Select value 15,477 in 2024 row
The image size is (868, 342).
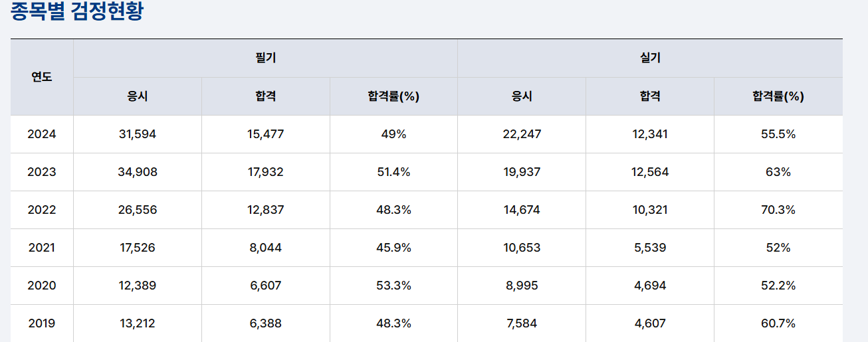pos(266,134)
